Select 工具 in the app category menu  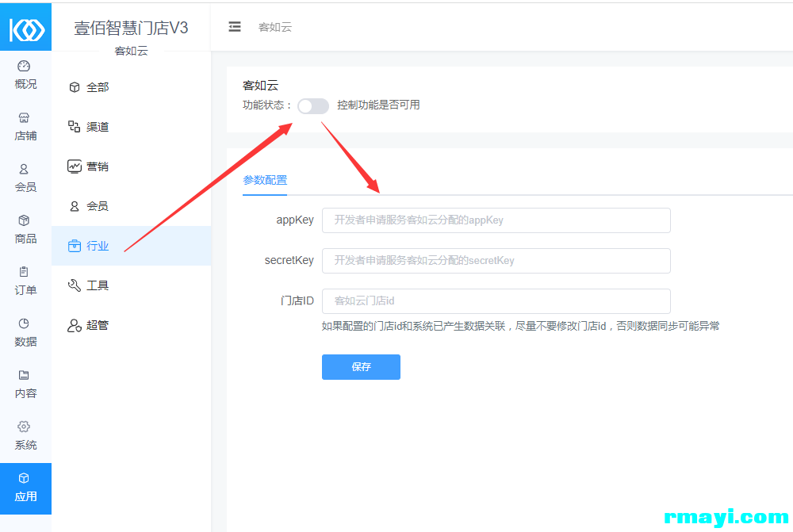click(131, 285)
